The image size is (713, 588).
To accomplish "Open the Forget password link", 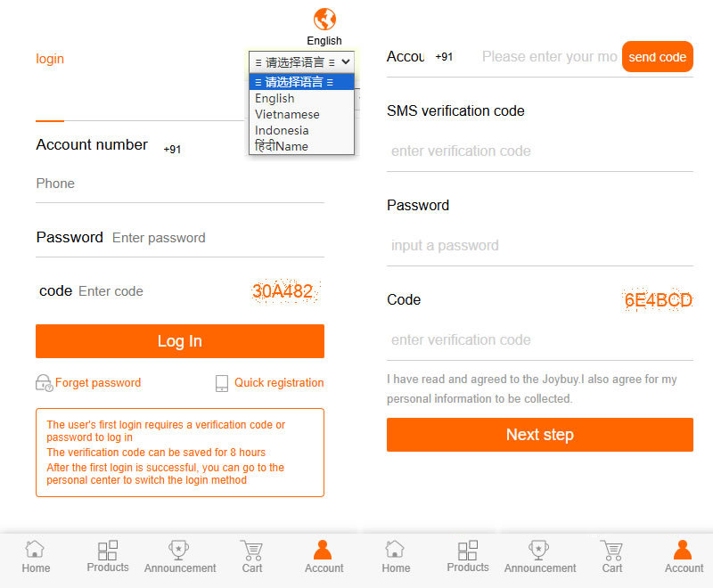I will pos(98,383).
